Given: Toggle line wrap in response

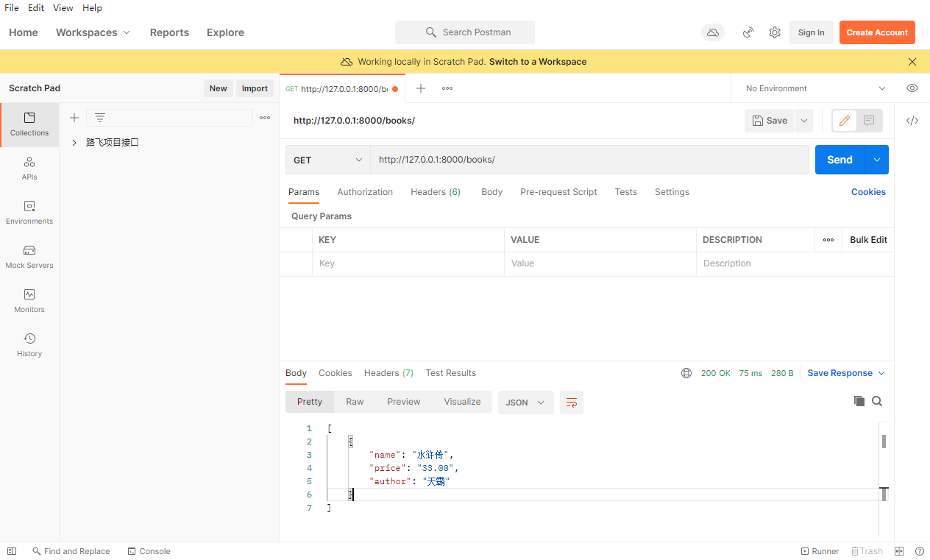Looking at the screenshot, I should [x=571, y=403].
